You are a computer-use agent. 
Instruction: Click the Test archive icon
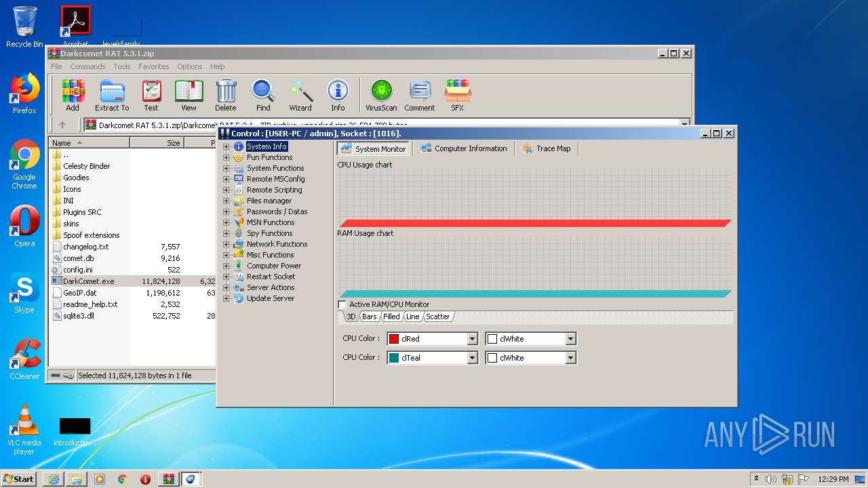[151, 95]
